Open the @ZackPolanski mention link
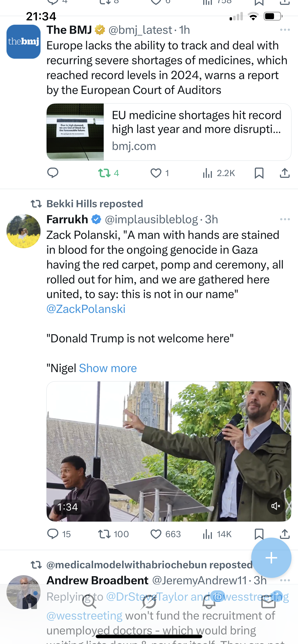This screenshot has width=298, height=644. (x=86, y=309)
